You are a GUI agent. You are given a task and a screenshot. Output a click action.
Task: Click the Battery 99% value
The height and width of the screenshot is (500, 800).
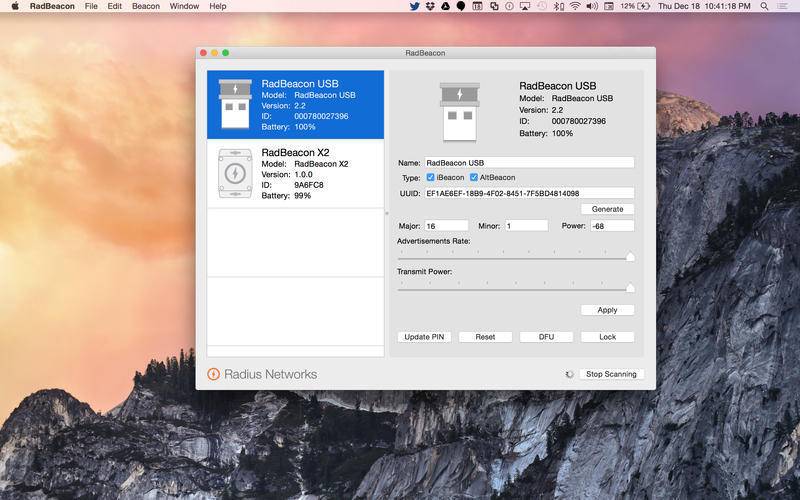(303, 195)
